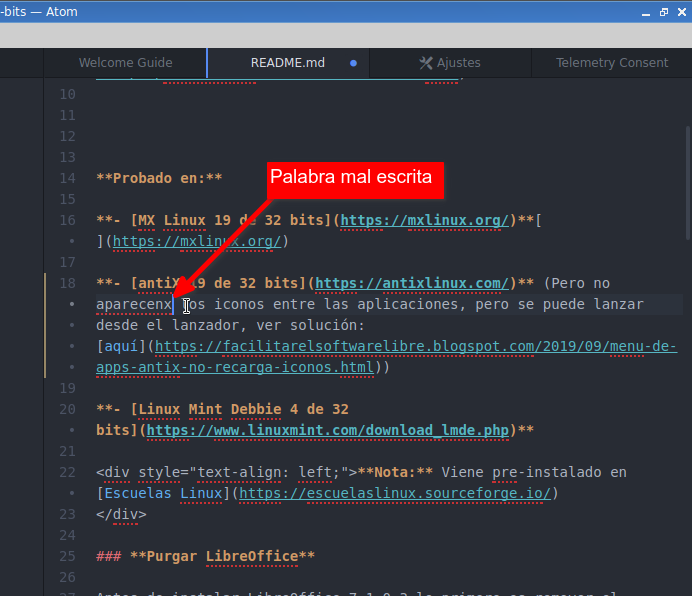Viewport: 692px width, 596px height.
Task: Click the Purgar LibreOffice heading
Action: [222, 556]
